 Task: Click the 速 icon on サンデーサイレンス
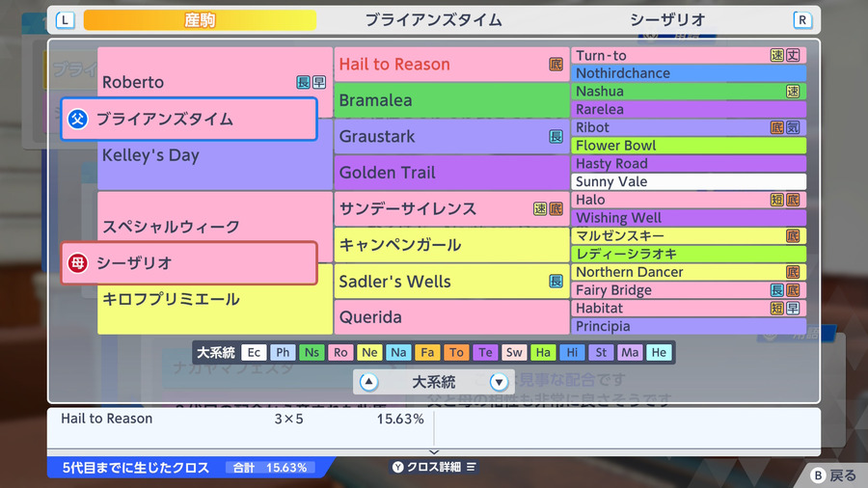(540, 208)
